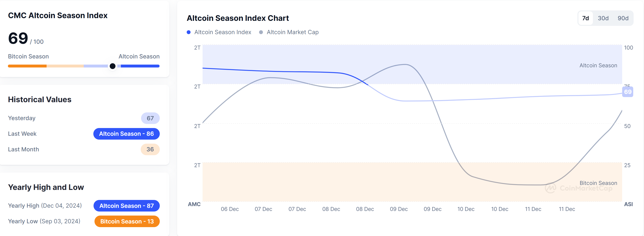The height and width of the screenshot is (236, 644).
Task: Toggle the Altcoin Market Cap legend dot
Action: point(261,32)
